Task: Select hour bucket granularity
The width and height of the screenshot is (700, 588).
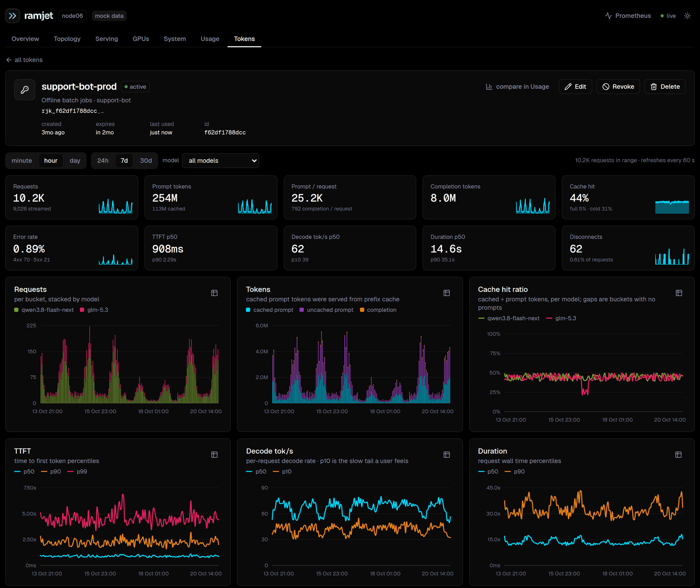Action: click(x=51, y=160)
